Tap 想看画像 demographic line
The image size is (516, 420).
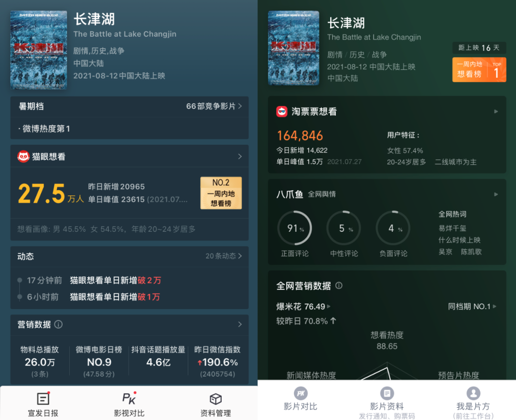coord(106,229)
